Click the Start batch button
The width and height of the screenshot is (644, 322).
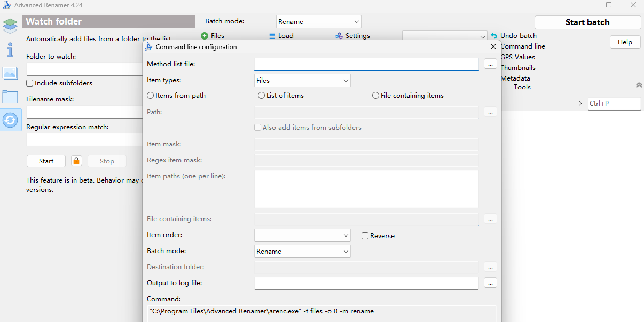587,22
